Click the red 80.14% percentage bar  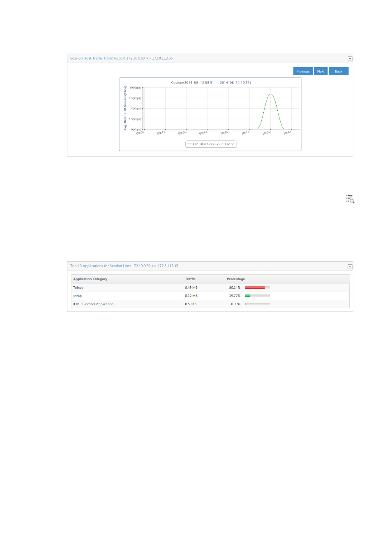[257, 287]
